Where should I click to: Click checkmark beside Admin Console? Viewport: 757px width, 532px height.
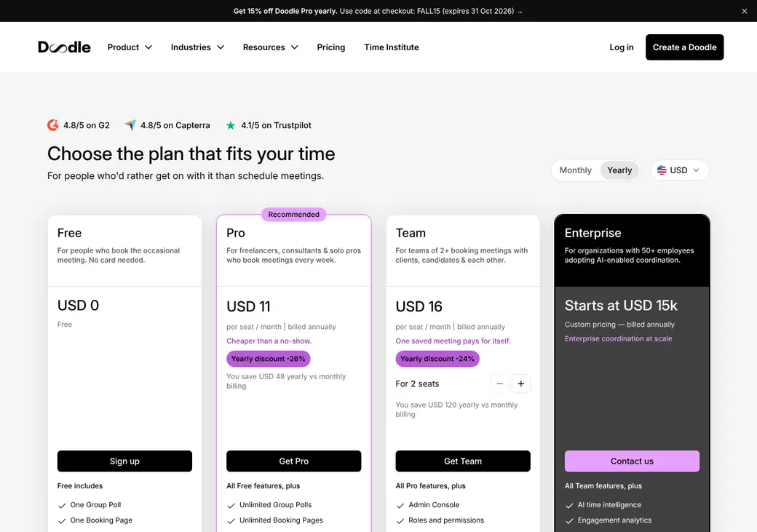tap(400, 506)
